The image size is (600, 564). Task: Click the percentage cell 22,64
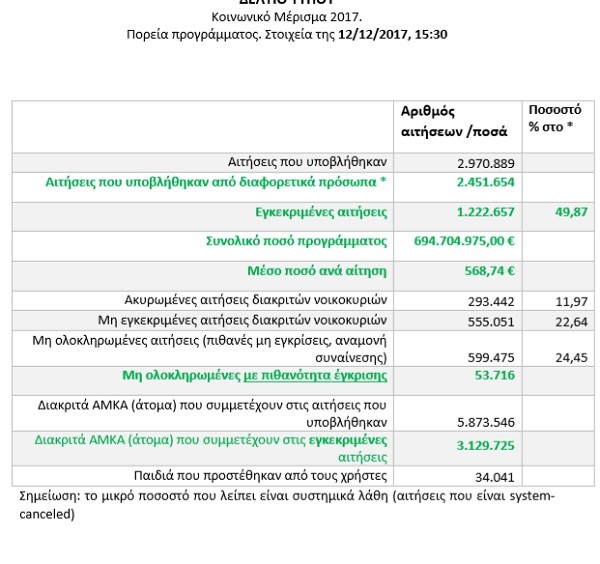tap(570, 320)
